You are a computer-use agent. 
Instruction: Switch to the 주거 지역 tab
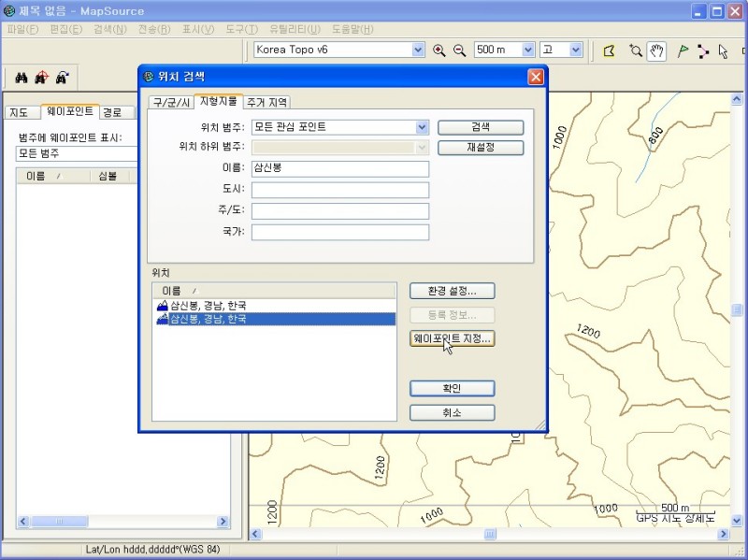[x=267, y=103]
